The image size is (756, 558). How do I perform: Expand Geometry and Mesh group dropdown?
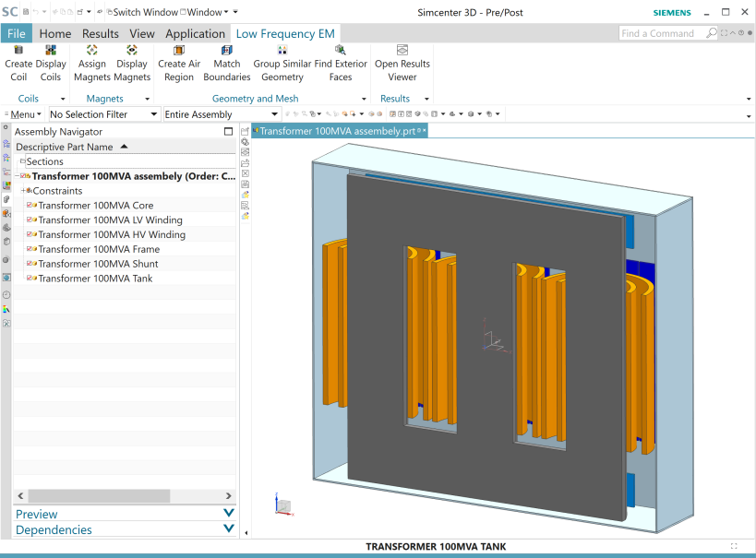(x=364, y=99)
